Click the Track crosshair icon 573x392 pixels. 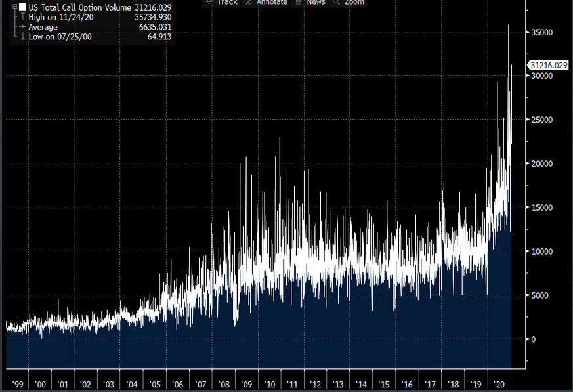(209, 2)
